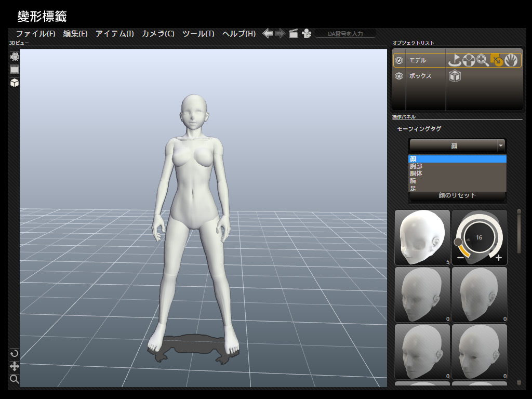Choose 足 from the morphing dropdown list
Viewport: 532px width, 399px height.
click(413, 189)
